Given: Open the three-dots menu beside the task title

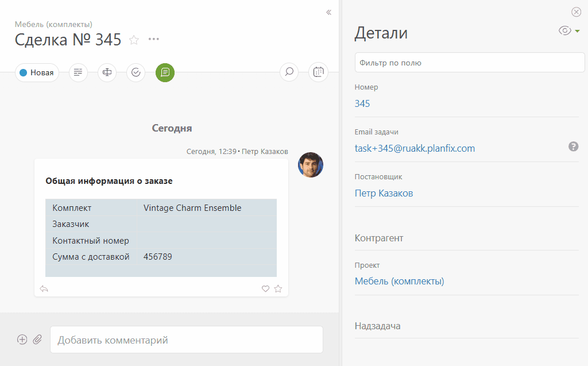Looking at the screenshot, I should click(153, 39).
